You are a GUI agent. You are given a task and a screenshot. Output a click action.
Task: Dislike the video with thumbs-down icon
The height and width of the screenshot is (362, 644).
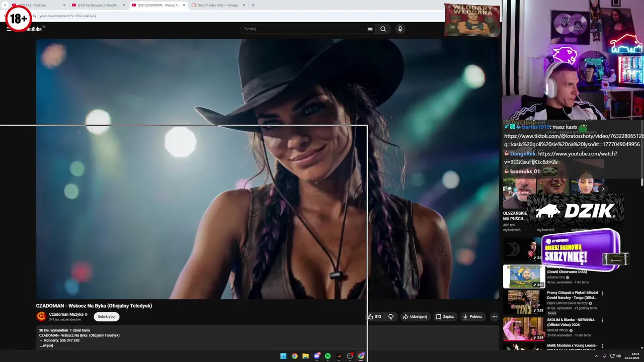(391, 317)
